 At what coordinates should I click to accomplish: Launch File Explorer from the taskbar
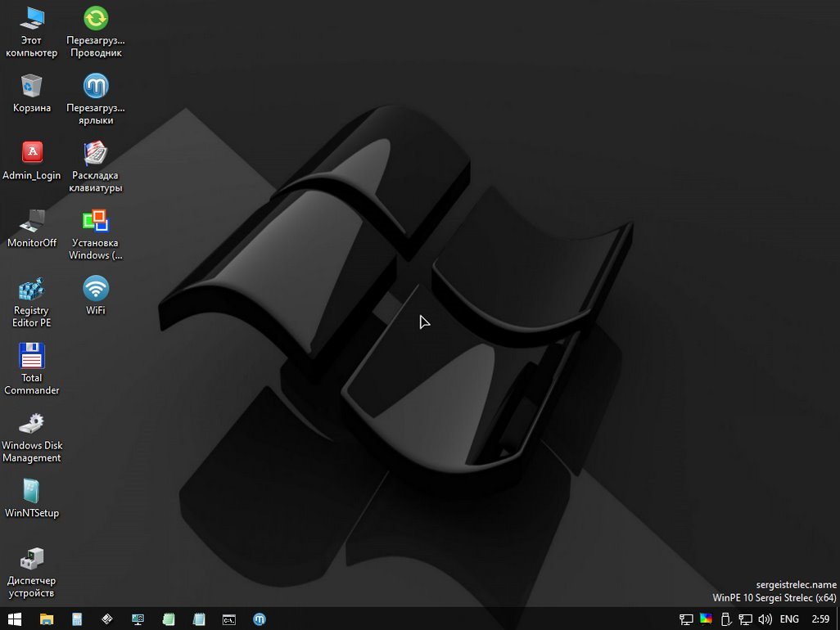coord(47,619)
